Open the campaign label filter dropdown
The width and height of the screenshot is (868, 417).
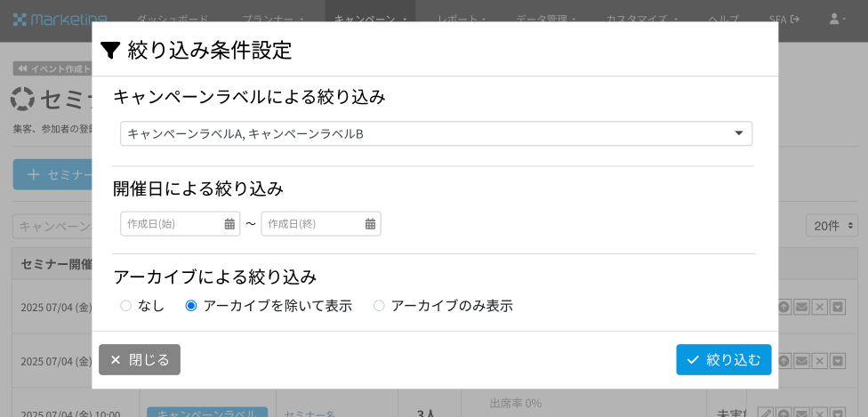click(436, 133)
